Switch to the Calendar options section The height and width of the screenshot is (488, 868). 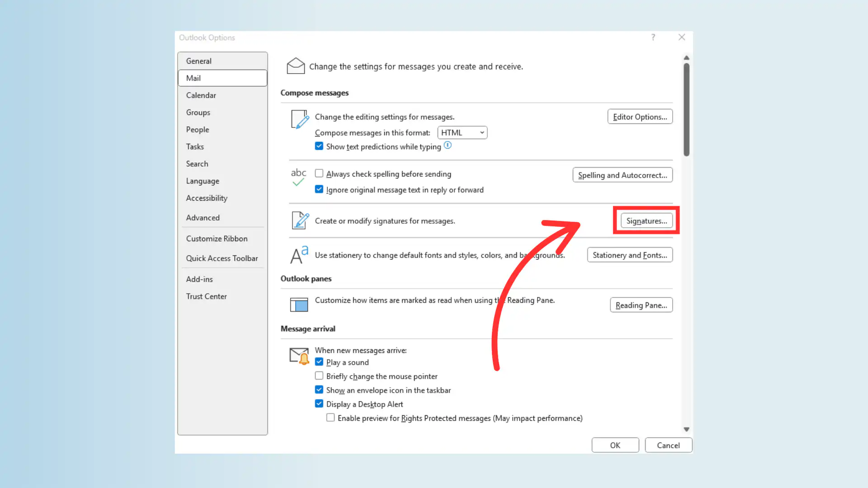tap(201, 95)
